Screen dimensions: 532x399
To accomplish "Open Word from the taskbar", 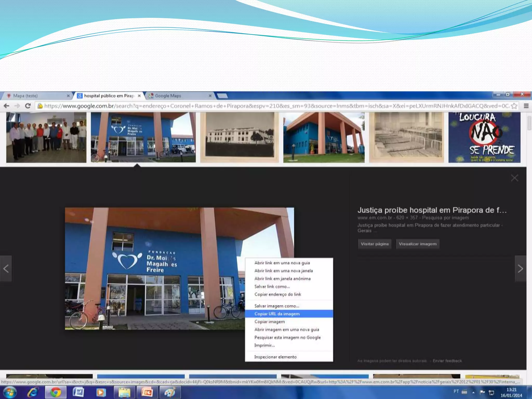I will pyautogui.click(x=78, y=392).
